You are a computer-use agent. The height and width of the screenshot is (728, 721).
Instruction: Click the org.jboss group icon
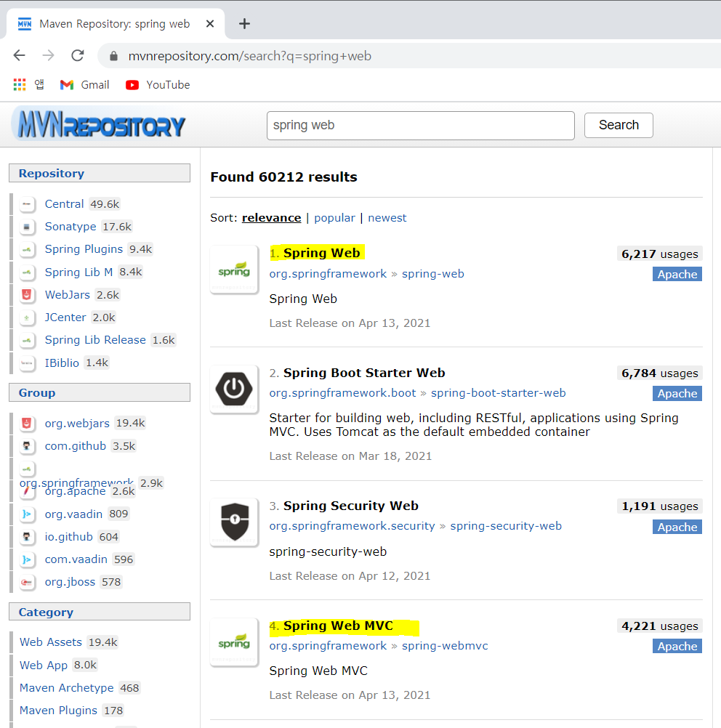(27, 582)
